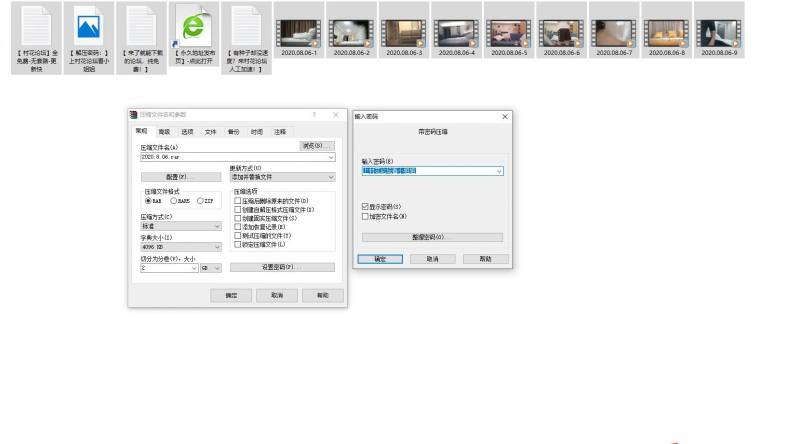The image size is (800, 444).
Task: Open the 备份 tab
Action: (233, 131)
